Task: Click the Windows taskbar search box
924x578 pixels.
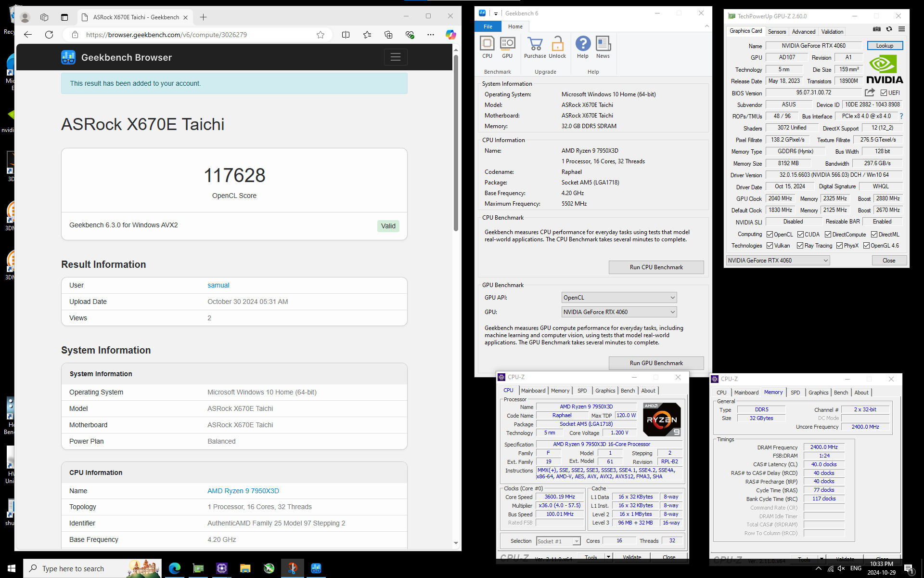Action: (x=92, y=568)
